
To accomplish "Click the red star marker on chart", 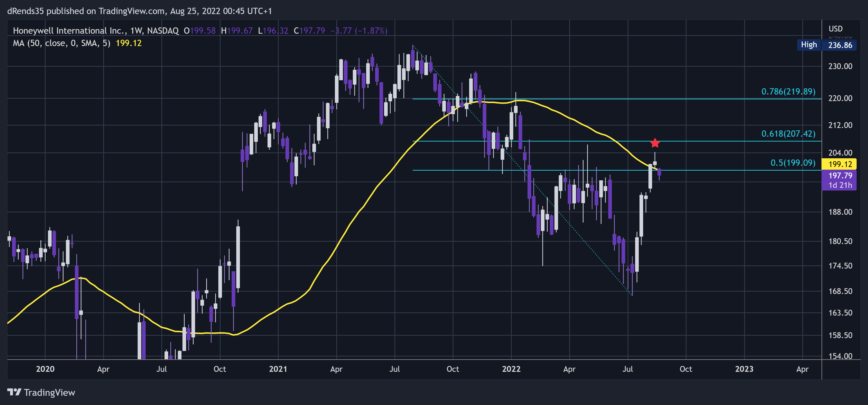I will [654, 143].
